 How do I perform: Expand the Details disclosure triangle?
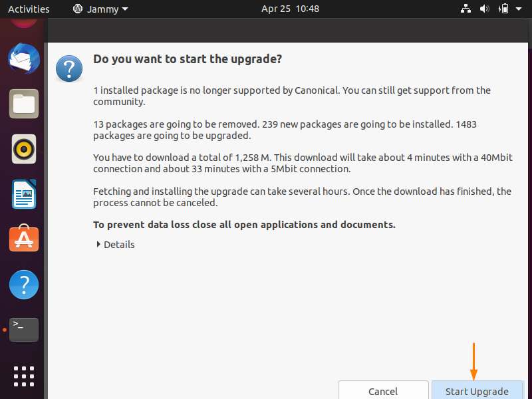(x=98, y=244)
